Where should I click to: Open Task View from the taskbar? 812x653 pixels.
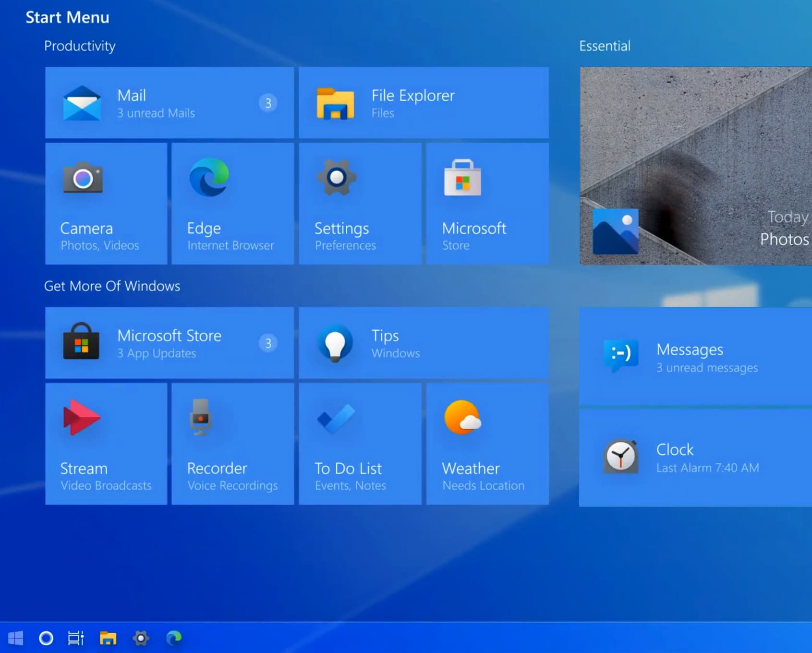(x=76, y=638)
